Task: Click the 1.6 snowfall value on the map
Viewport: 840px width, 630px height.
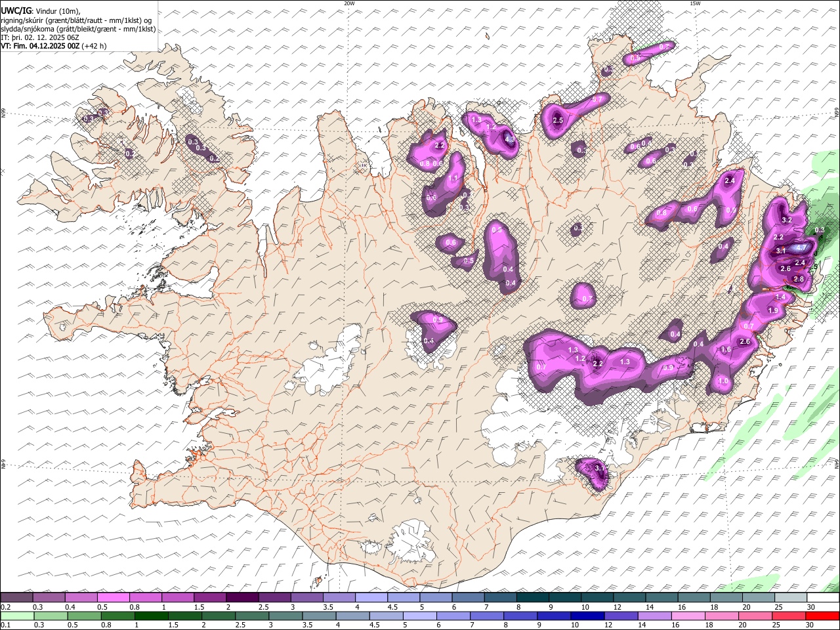Action: tap(726, 350)
